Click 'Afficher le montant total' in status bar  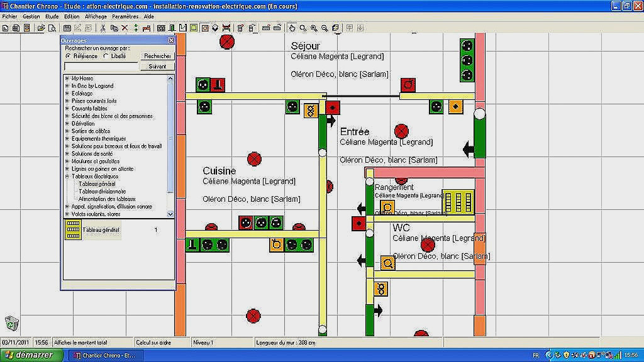click(x=81, y=343)
